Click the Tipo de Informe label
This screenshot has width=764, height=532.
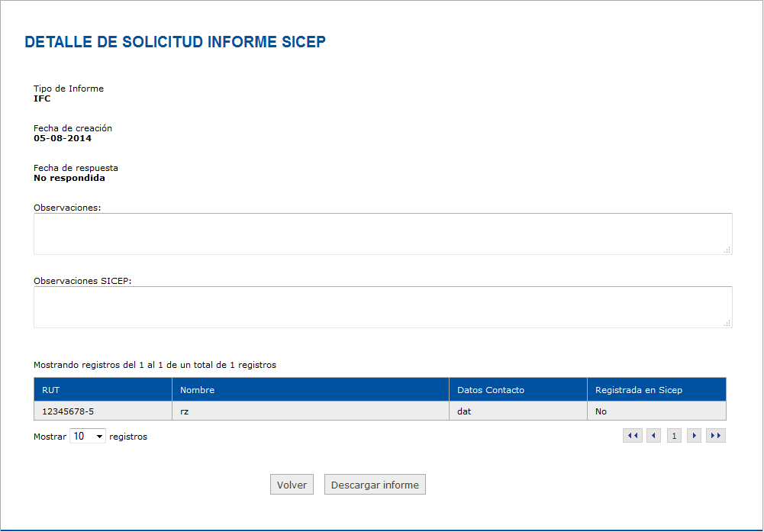pos(69,89)
